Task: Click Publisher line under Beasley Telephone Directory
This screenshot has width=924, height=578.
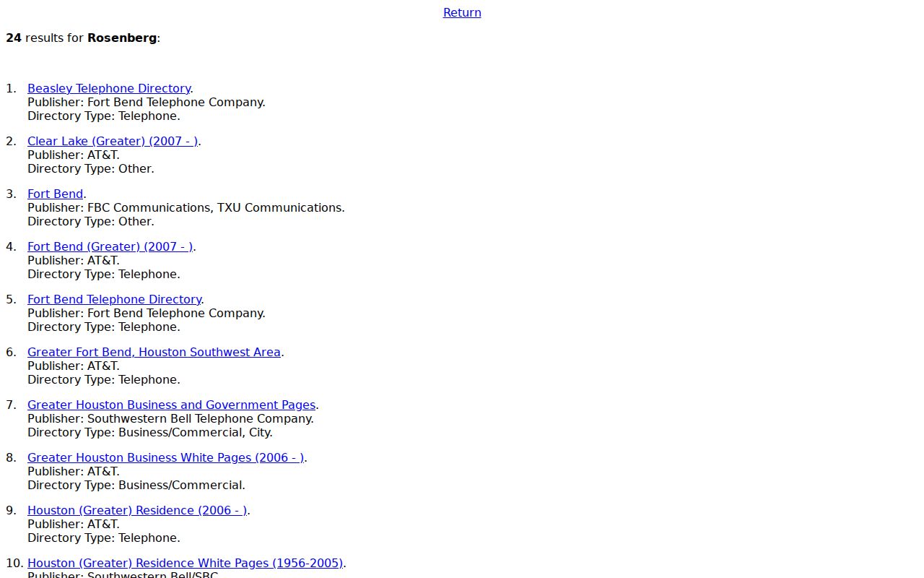Action: pos(147,102)
